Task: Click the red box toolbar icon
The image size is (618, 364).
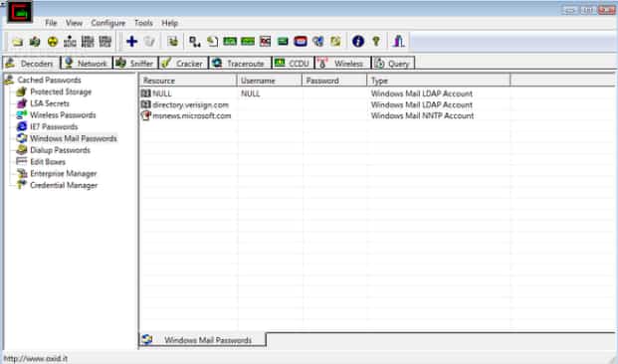Action: pyautogui.click(x=301, y=42)
